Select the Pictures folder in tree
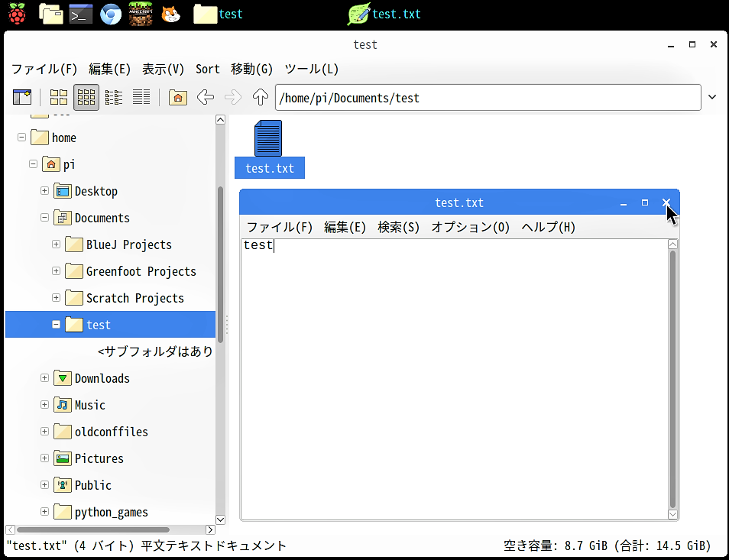Screen dimensions: 729x560 point(89,458)
